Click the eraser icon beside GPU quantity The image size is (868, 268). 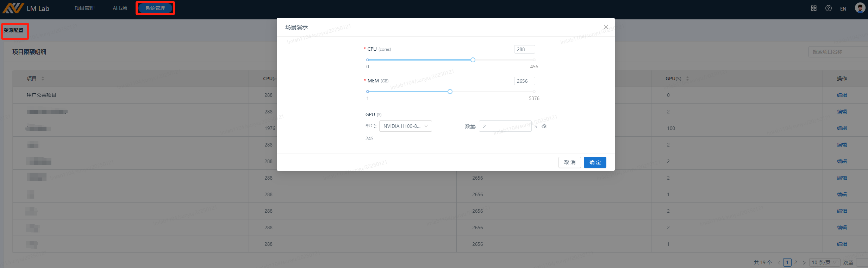(x=544, y=126)
